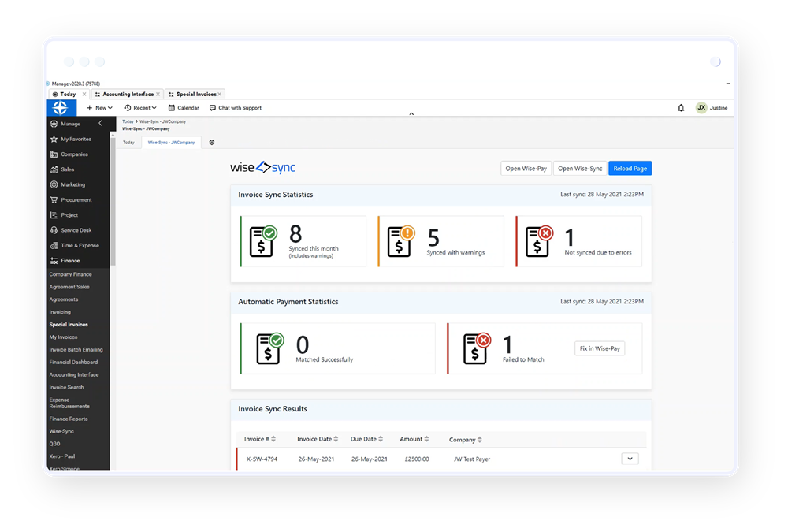This screenshot has width=788, height=532.
Task: Expand the X-SW-4794 invoice row
Action: pos(630,459)
